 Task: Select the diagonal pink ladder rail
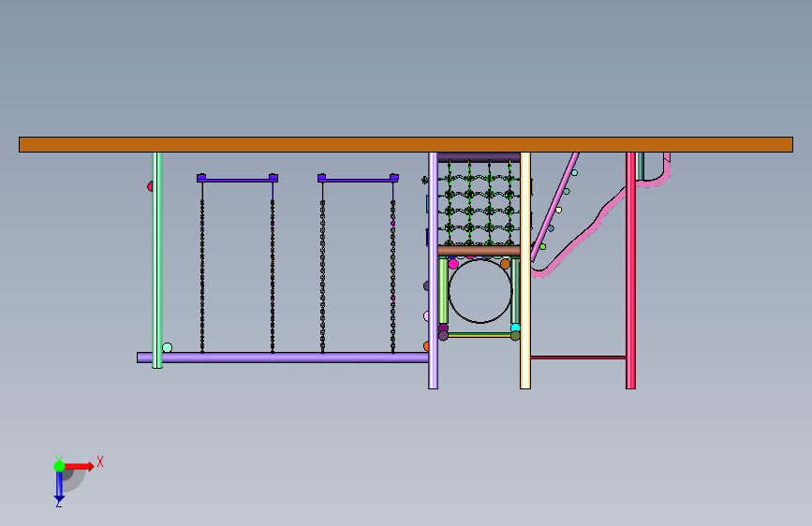[554, 206]
